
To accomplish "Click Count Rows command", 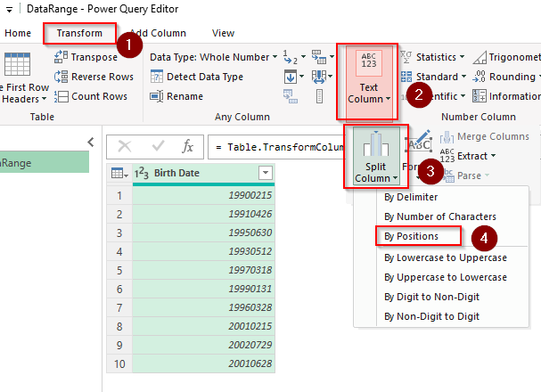I will (91, 96).
